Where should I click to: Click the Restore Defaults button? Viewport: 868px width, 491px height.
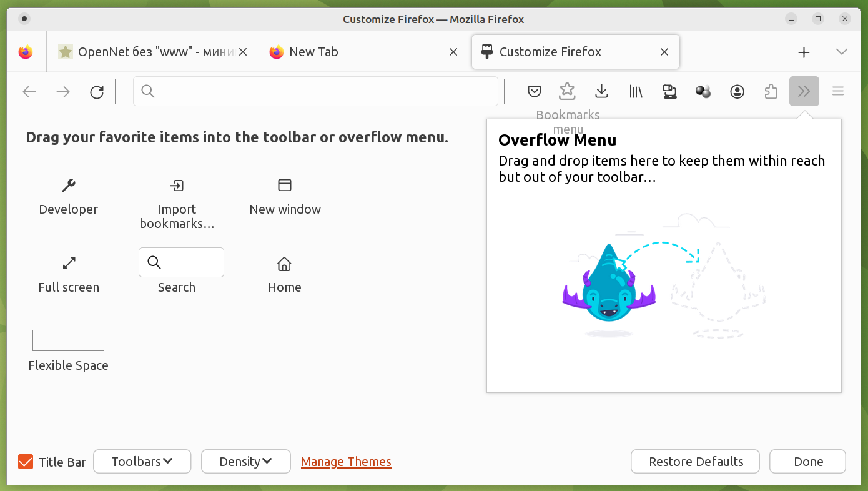point(696,462)
